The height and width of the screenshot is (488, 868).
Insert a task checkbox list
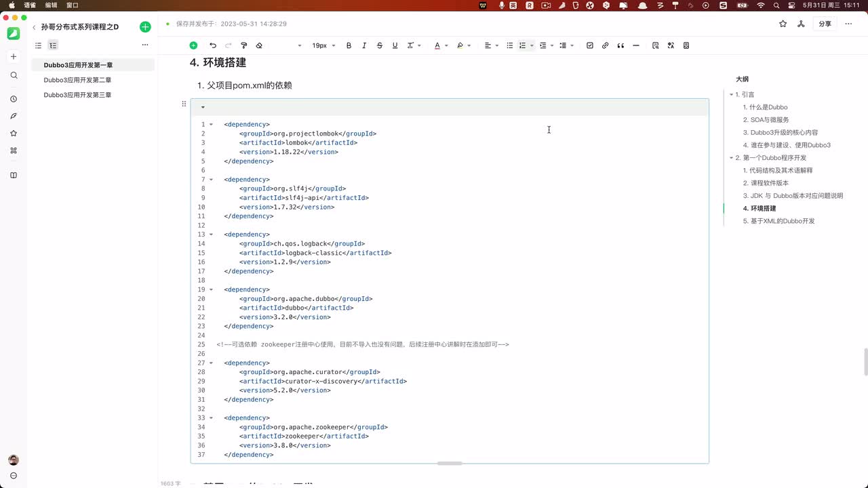(x=590, y=45)
